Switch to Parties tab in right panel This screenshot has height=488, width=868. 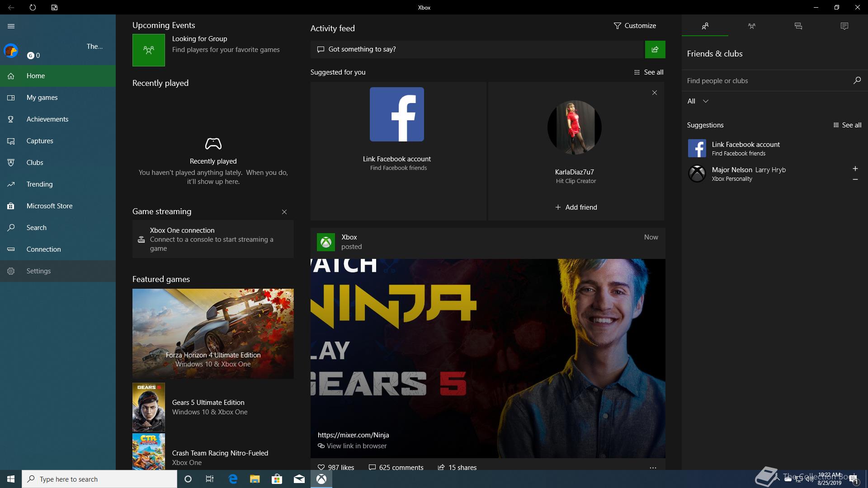point(752,26)
